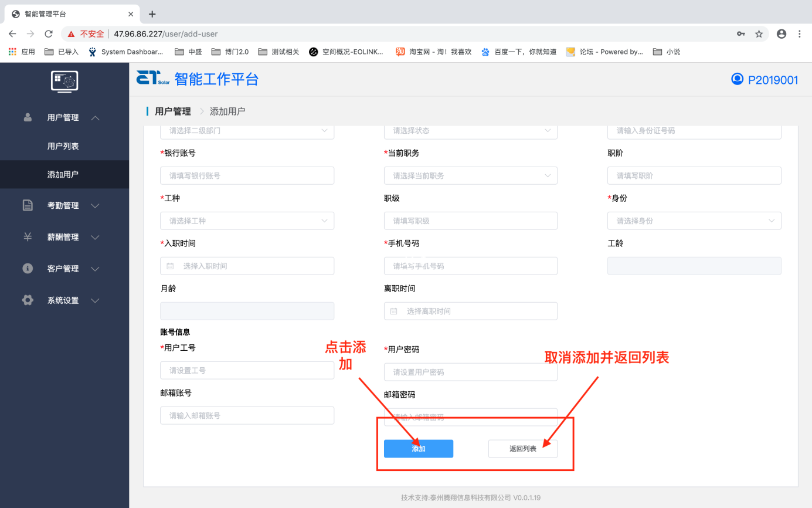812x508 pixels.
Task: Open the Chrome three-dot menu
Action: pyautogui.click(x=799, y=34)
